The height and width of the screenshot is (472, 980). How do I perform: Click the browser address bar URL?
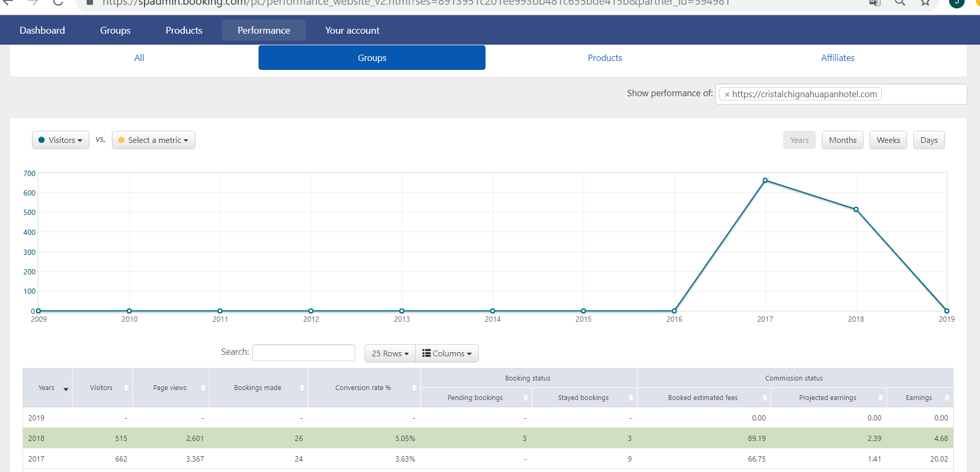(x=415, y=3)
